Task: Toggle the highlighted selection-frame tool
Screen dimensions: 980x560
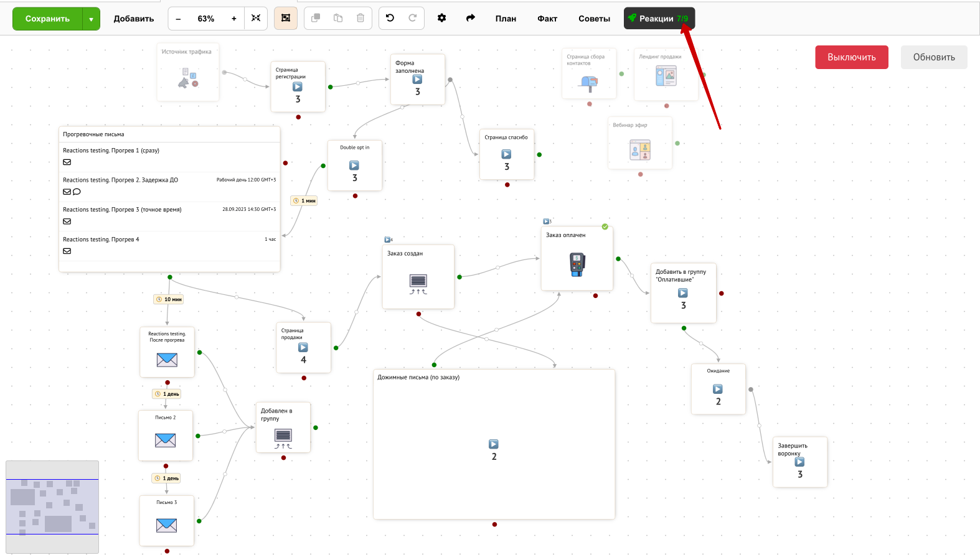Action: pyautogui.click(x=286, y=18)
